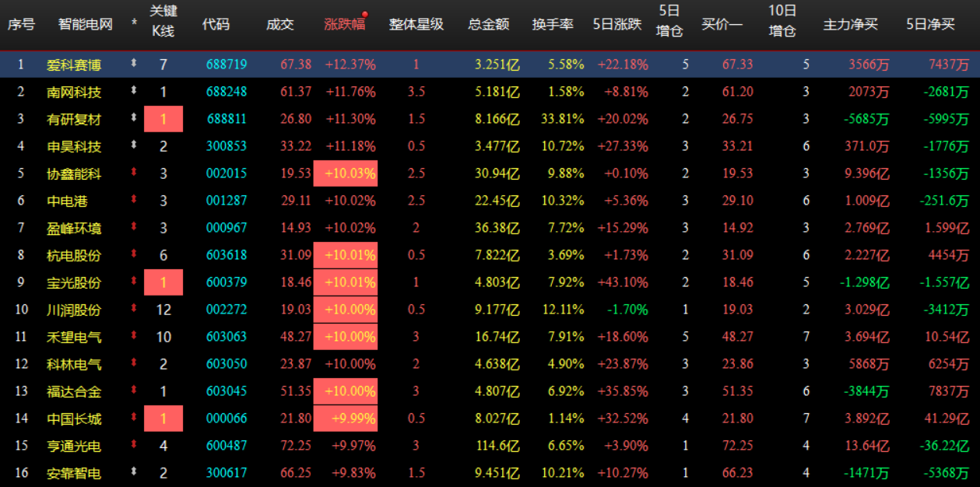Click the 10日增仓 column header

(x=782, y=22)
